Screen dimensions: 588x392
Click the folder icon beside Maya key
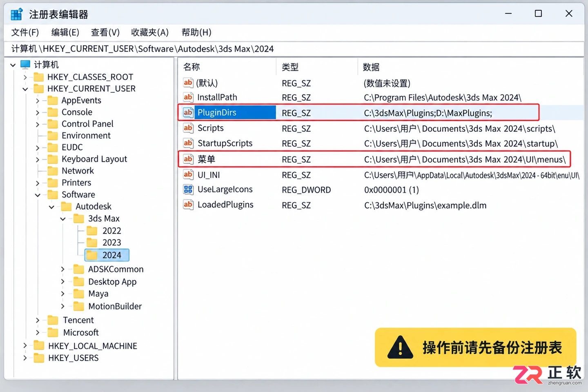pyautogui.click(x=78, y=294)
